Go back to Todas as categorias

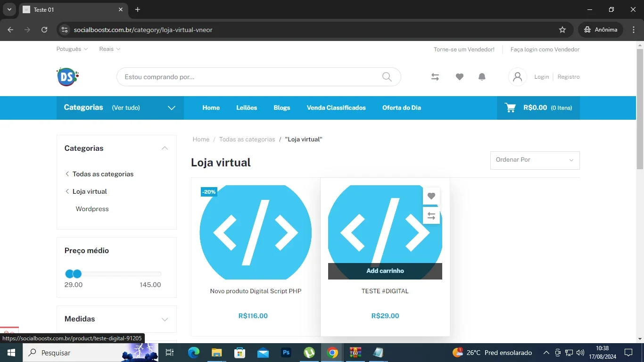point(103,174)
